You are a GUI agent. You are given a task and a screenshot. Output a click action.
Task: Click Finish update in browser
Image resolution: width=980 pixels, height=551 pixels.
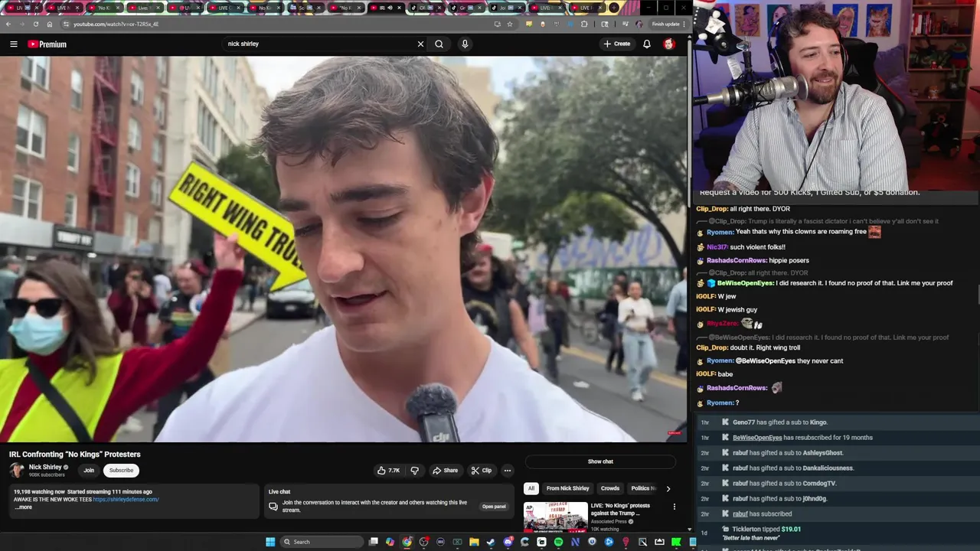tap(669, 24)
